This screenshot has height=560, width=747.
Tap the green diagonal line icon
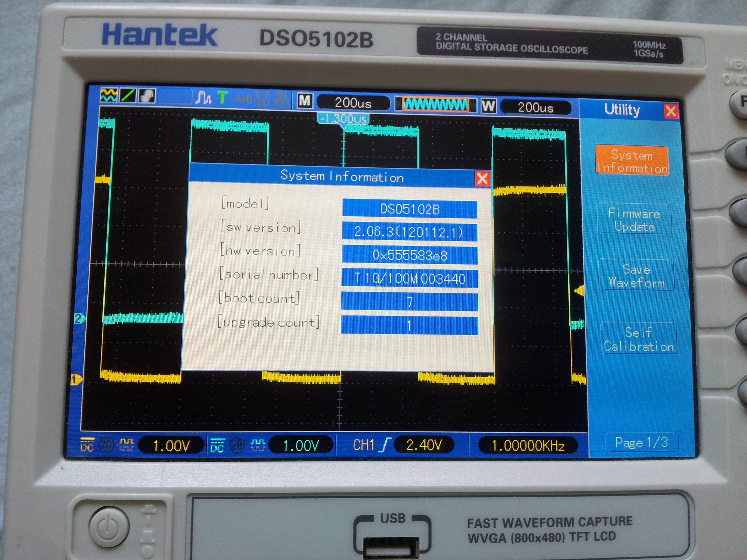click(x=128, y=96)
